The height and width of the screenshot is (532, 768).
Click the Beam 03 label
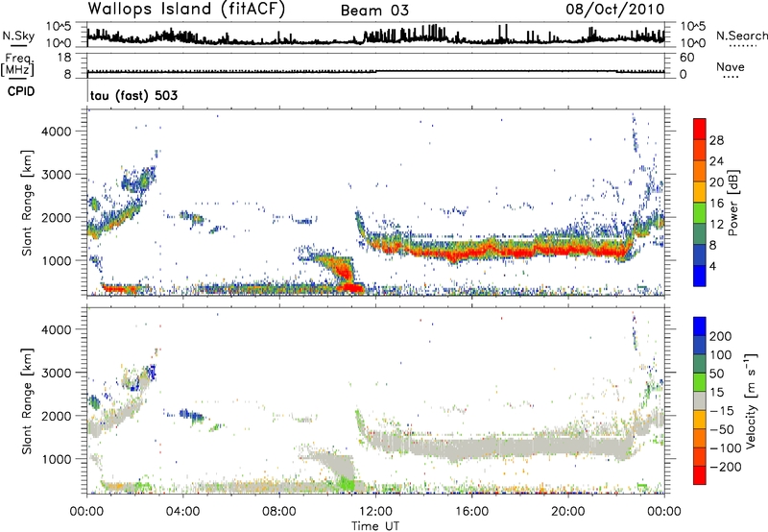(374, 11)
